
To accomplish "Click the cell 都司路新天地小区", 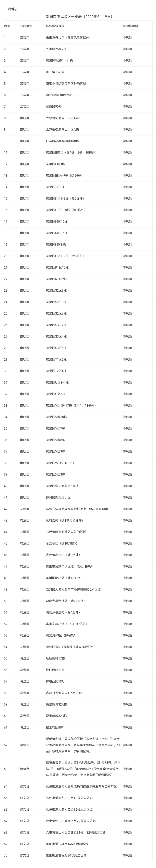I will click(x=58, y=497).
